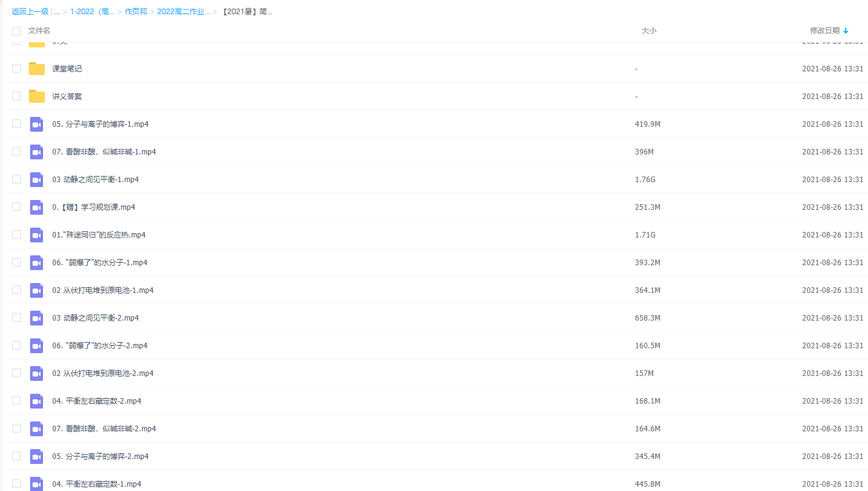Go to 作页邦 in the breadcrumb
868x491 pixels.
coord(136,12)
